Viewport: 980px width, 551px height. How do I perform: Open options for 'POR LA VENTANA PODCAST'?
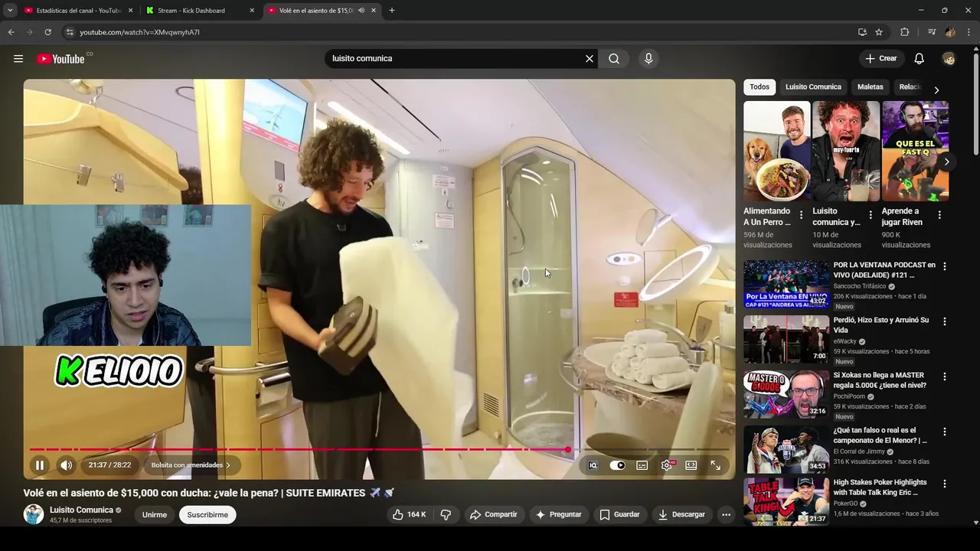(x=945, y=266)
